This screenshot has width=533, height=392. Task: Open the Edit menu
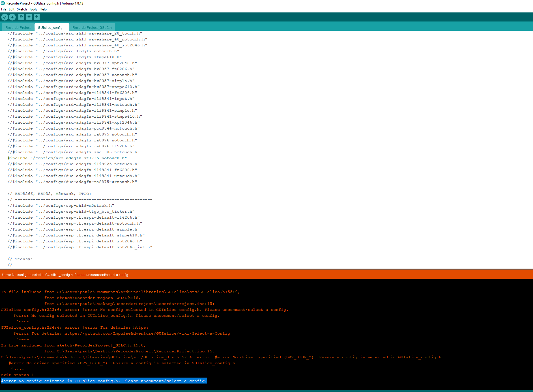12,9
